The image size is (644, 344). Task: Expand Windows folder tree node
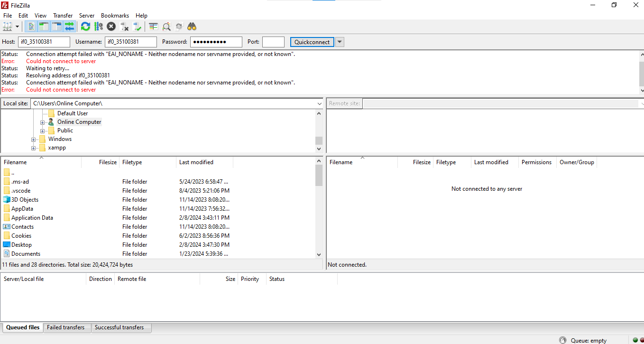coord(33,139)
